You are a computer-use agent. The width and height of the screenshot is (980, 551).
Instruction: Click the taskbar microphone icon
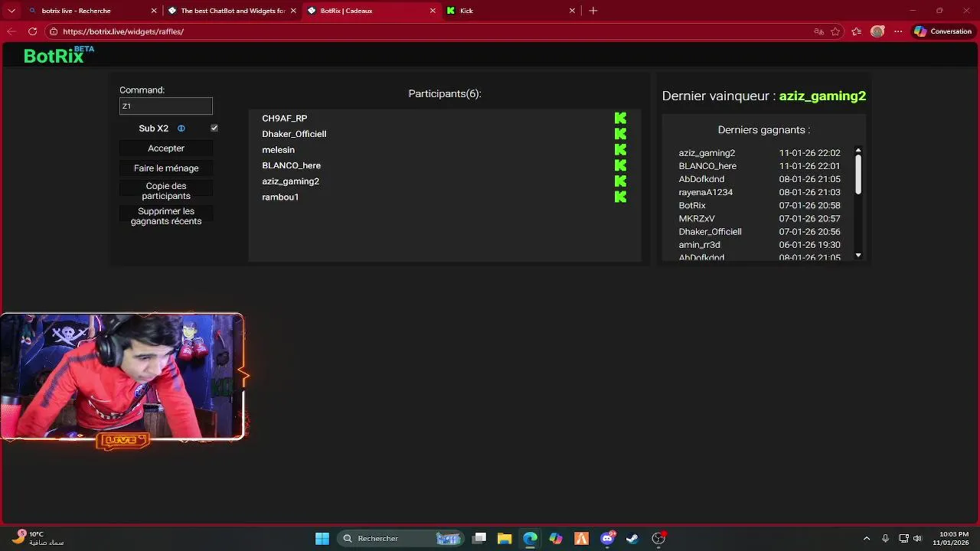pyautogui.click(x=885, y=539)
